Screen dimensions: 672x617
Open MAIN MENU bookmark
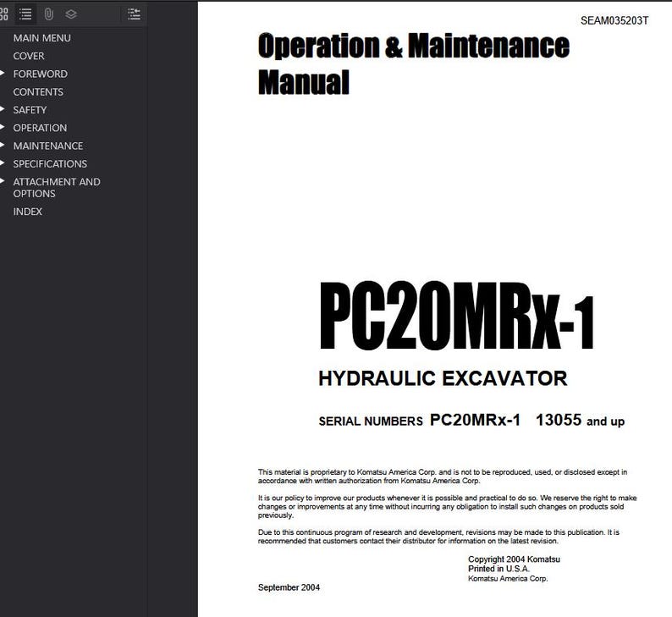[x=42, y=38]
